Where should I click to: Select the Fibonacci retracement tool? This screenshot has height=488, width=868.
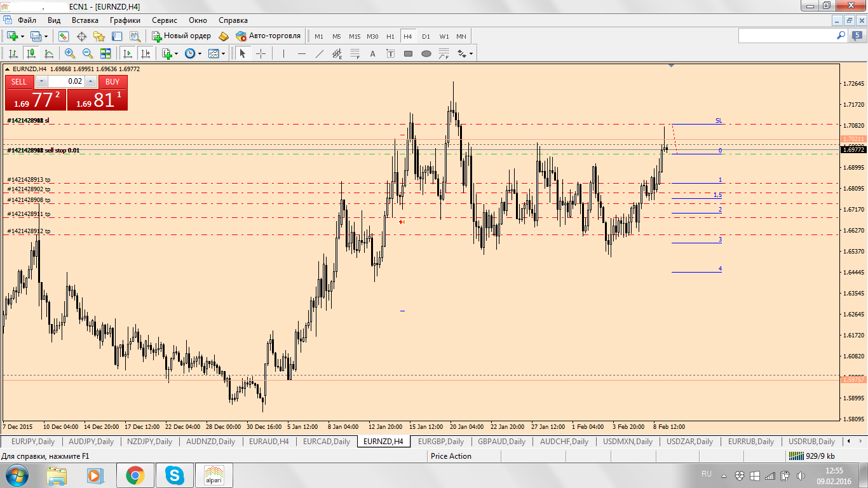click(x=355, y=54)
